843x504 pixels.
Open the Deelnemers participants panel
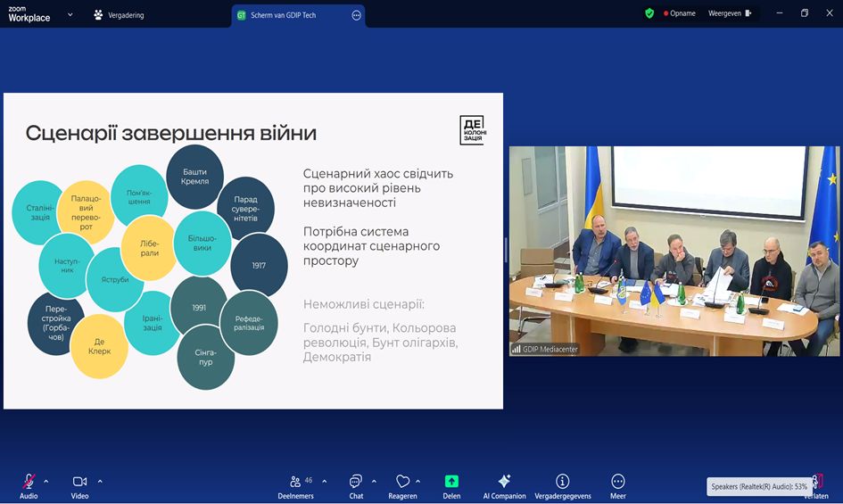(x=295, y=482)
